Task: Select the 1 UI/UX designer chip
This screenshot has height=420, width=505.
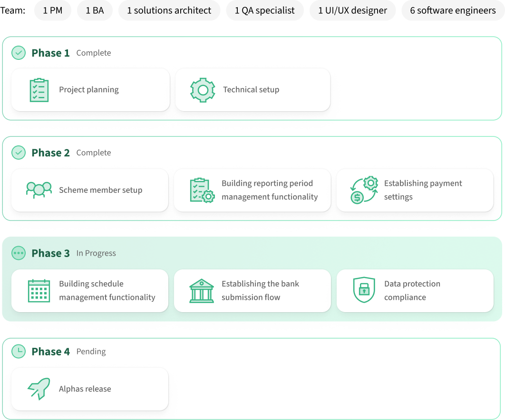Action: (353, 10)
